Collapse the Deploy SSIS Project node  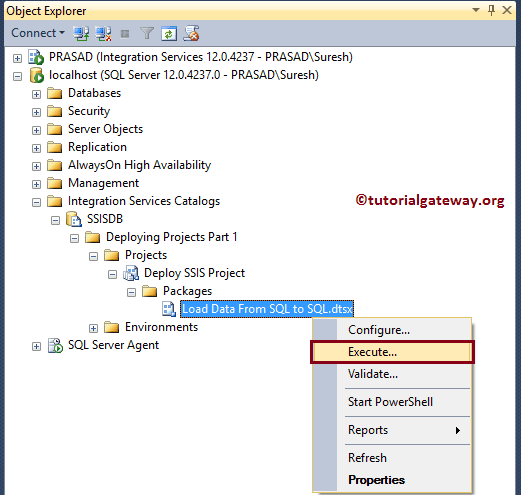coord(112,274)
